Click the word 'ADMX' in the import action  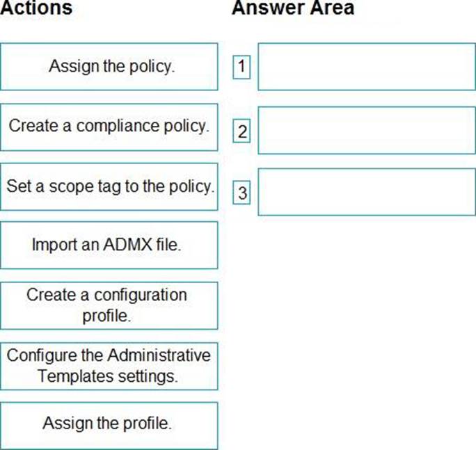click(128, 244)
